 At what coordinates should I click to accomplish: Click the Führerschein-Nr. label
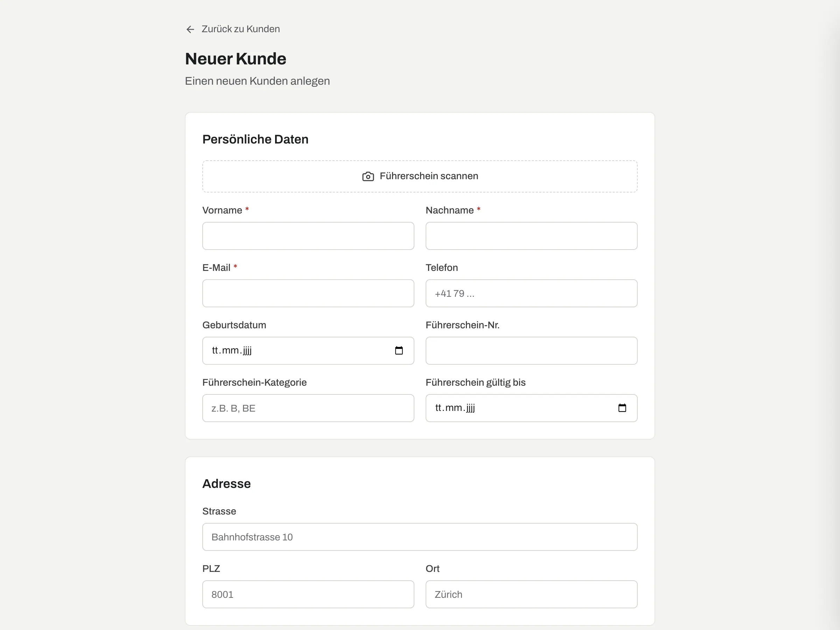tap(463, 325)
